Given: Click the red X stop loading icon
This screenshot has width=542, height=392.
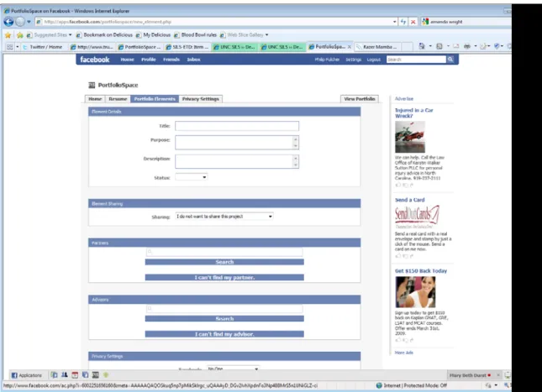Looking at the screenshot, I should [413, 22].
